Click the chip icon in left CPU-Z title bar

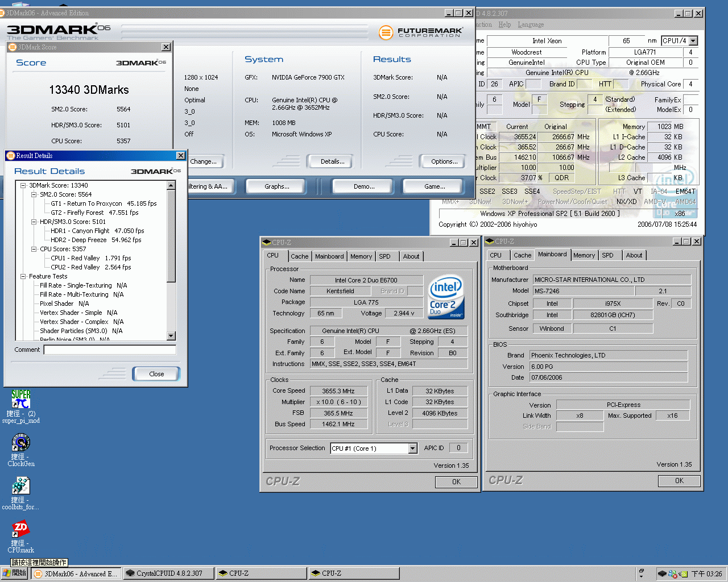point(266,243)
